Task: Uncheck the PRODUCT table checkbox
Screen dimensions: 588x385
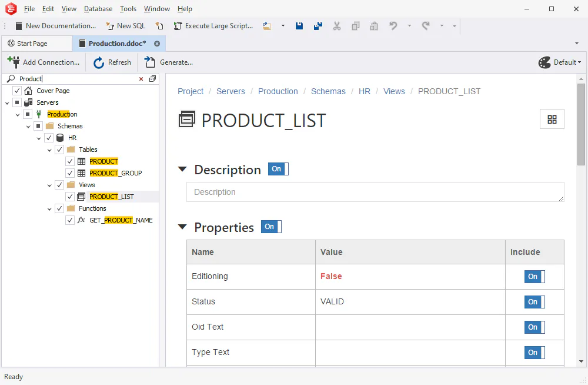Action: point(70,161)
